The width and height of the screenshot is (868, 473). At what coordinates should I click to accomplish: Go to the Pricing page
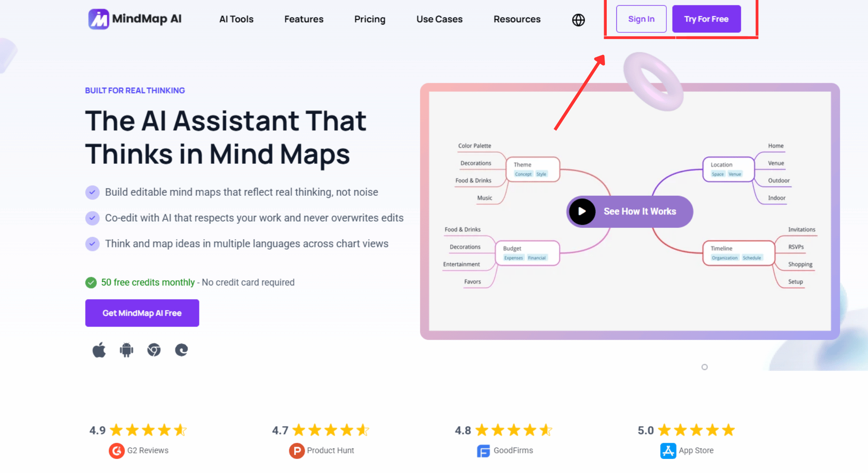tap(370, 19)
